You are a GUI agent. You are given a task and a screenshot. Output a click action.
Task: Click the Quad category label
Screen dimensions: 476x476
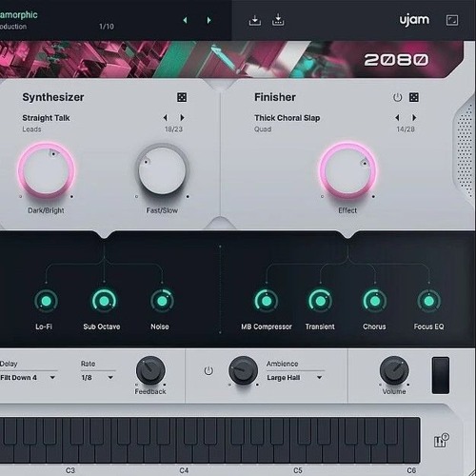[x=263, y=129]
